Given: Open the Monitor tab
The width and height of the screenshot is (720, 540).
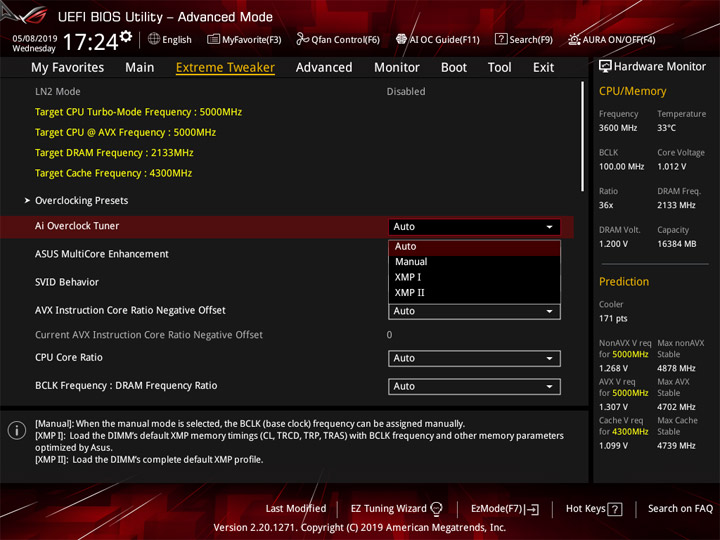Looking at the screenshot, I should coord(397,68).
